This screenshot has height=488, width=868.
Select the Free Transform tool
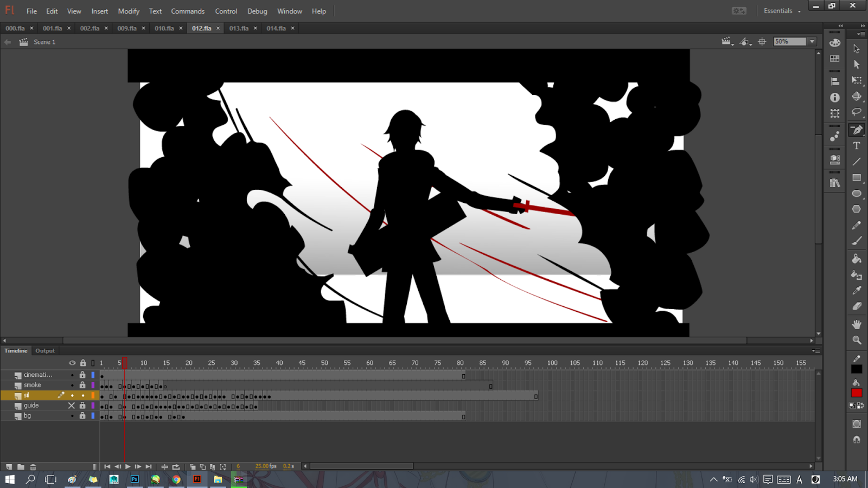[x=857, y=80]
